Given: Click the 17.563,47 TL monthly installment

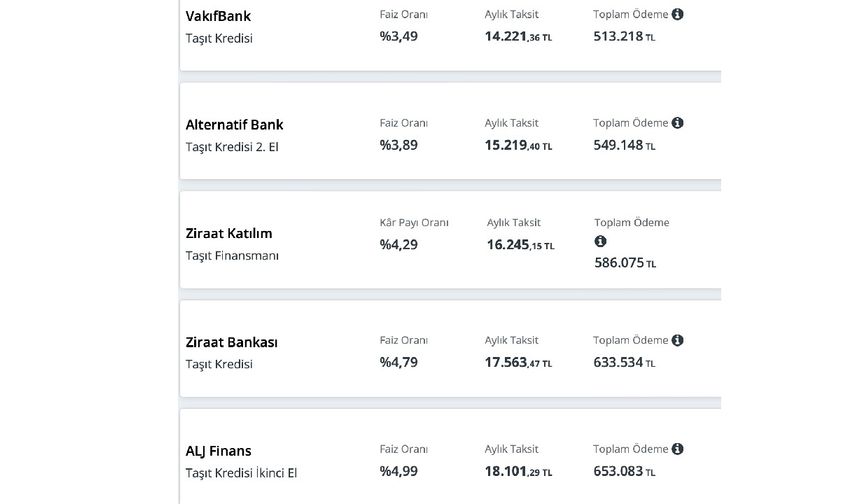Looking at the screenshot, I should 518,363.
